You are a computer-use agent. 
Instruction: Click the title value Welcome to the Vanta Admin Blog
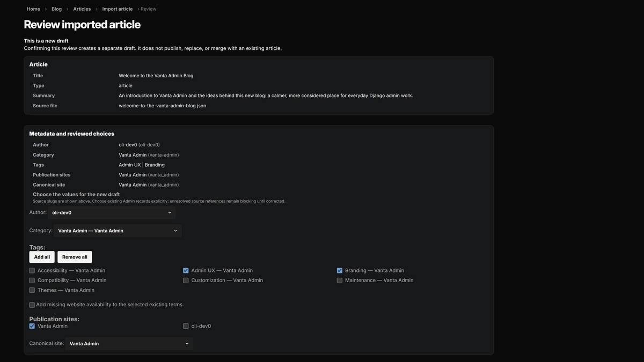156,76
